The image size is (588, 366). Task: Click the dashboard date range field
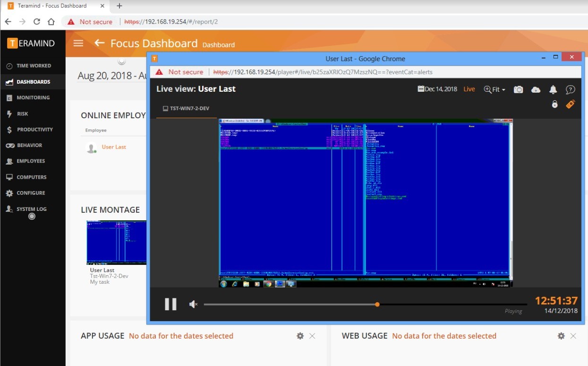coord(112,76)
